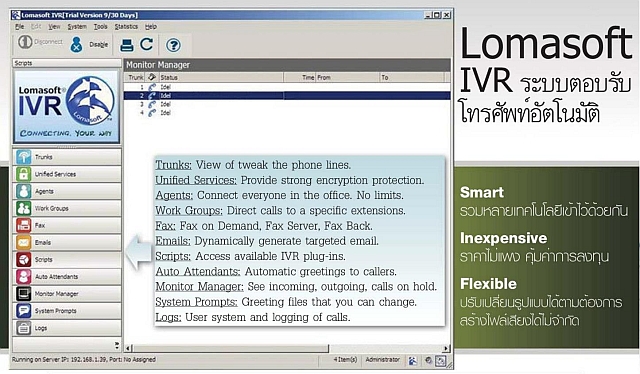
Task: Select the Fax sidebar item
Action: [67, 225]
